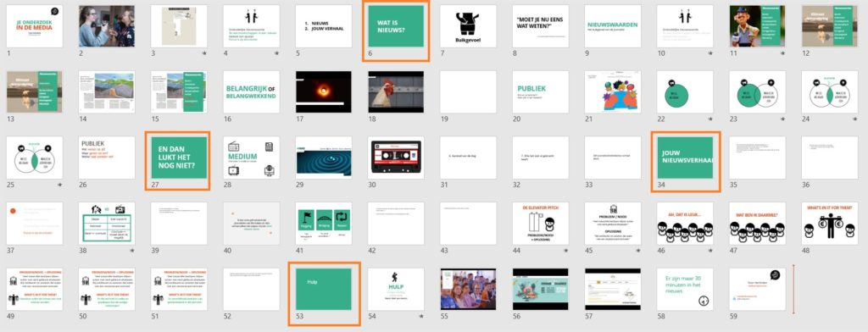Select the cassette tape slide 30
This screenshot has width=868, height=332.
[x=396, y=158]
